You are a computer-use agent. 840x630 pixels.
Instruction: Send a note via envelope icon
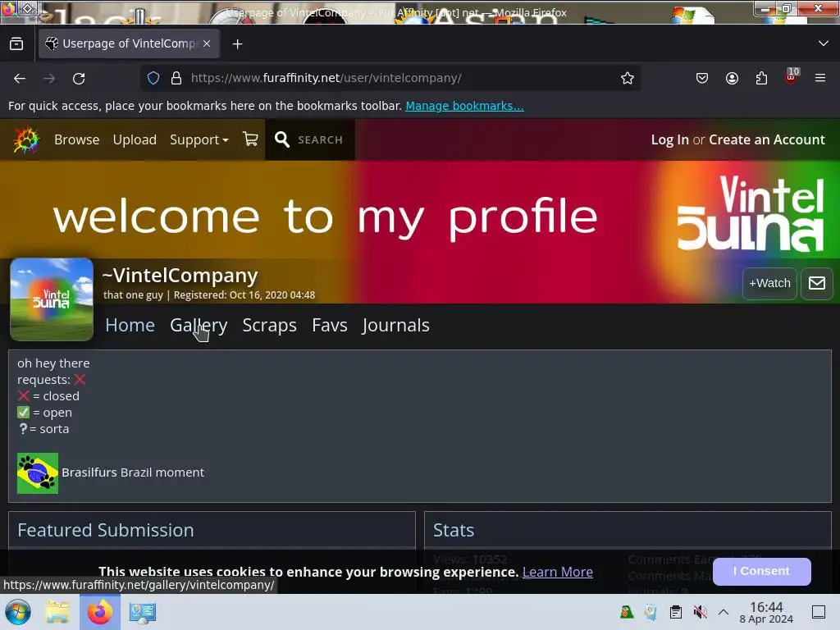[816, 283]
